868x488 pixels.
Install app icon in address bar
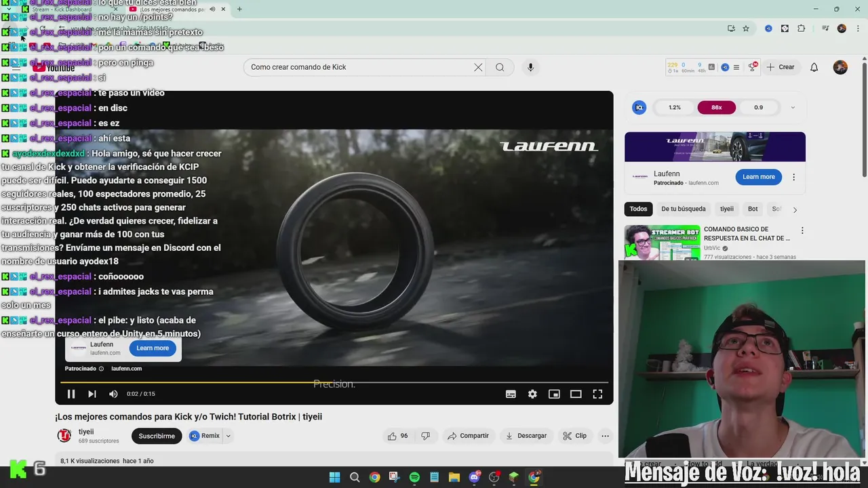731,28
